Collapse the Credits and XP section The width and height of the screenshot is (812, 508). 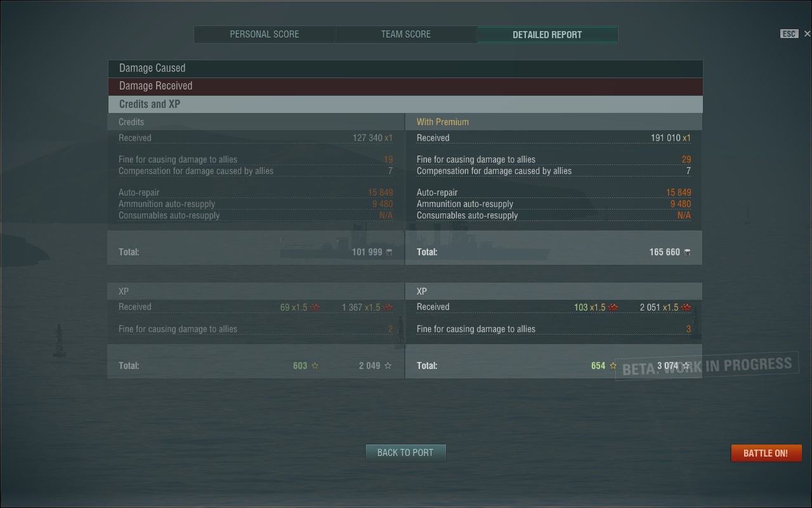(x=405, y=104)
